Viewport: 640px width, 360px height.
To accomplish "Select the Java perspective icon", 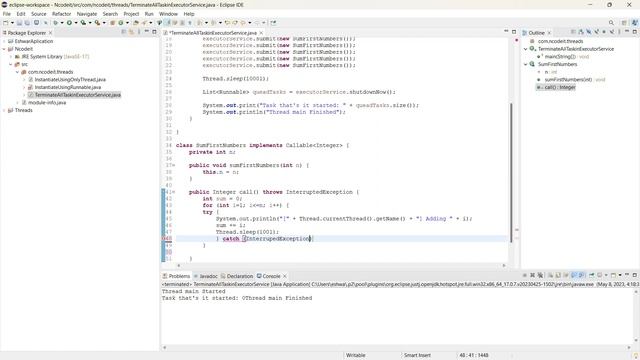I will (635, 23).
